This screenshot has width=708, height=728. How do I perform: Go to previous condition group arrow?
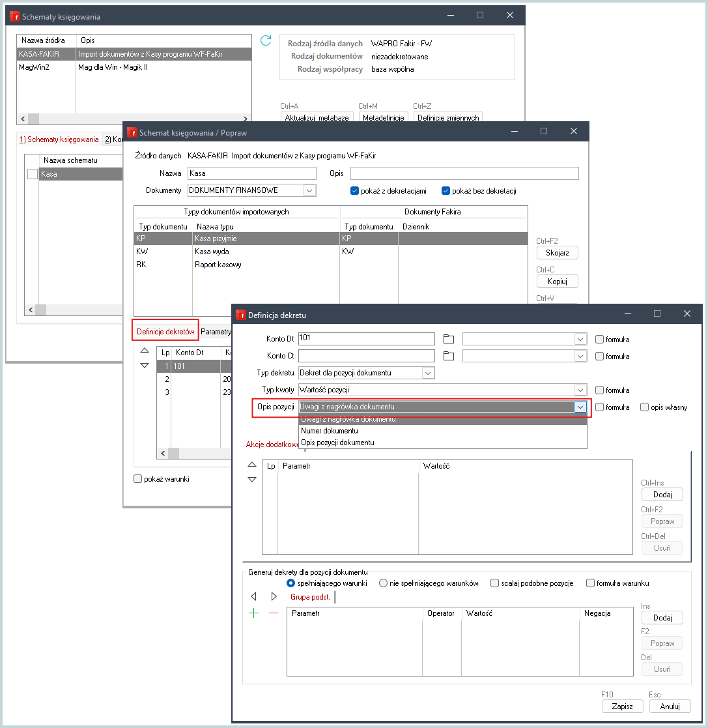(253, 596)
